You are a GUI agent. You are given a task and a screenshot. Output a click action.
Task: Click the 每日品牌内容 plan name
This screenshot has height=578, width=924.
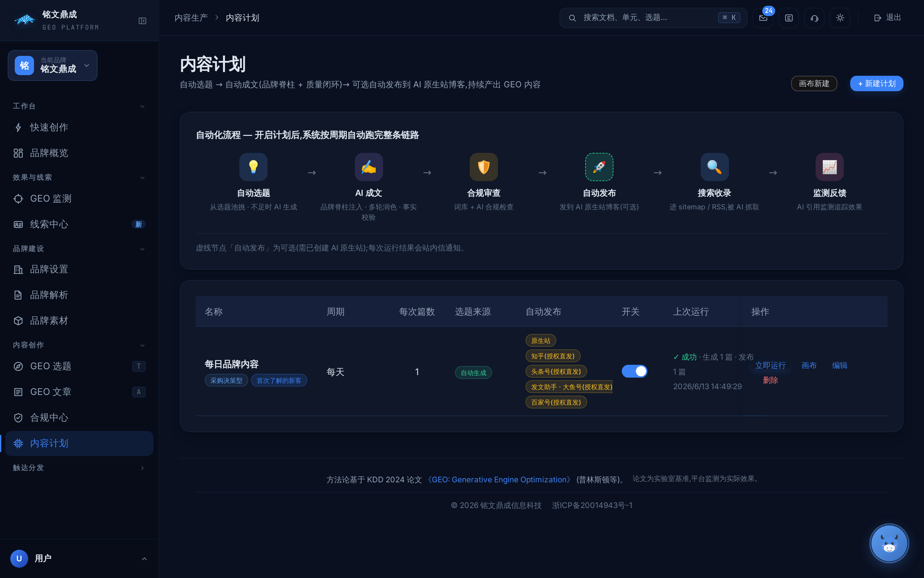pos(232,364)
